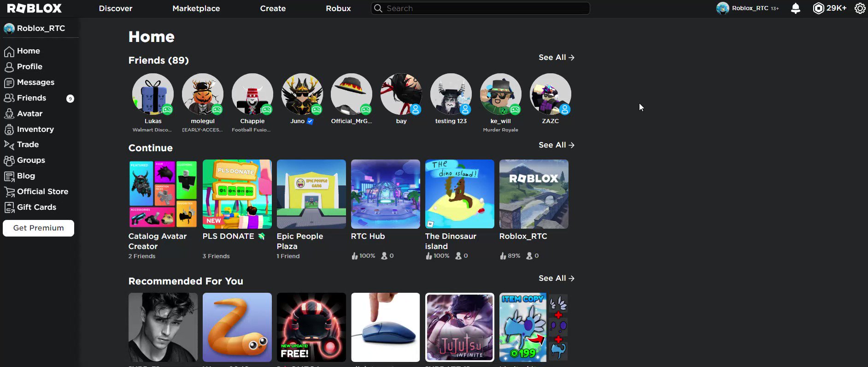Click See All for Recommended For You
Image resolution: width=868 pixels, height=367 pixels.
557,278
